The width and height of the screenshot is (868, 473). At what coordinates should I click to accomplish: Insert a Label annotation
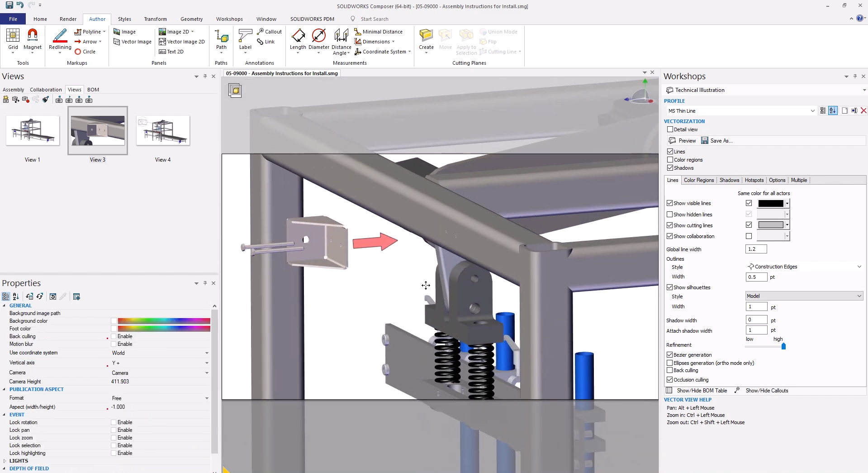pos(245,39)
